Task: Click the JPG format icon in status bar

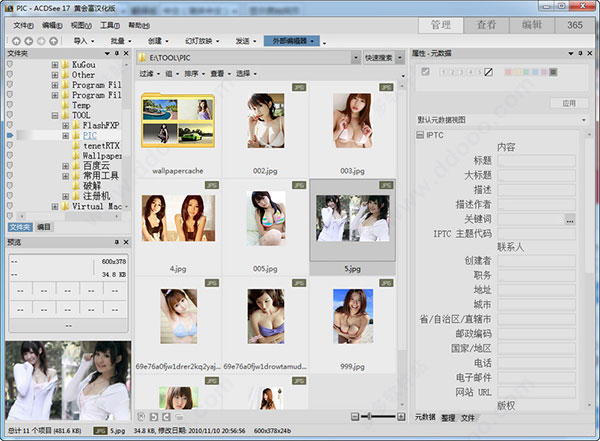Action: (101, 431)
